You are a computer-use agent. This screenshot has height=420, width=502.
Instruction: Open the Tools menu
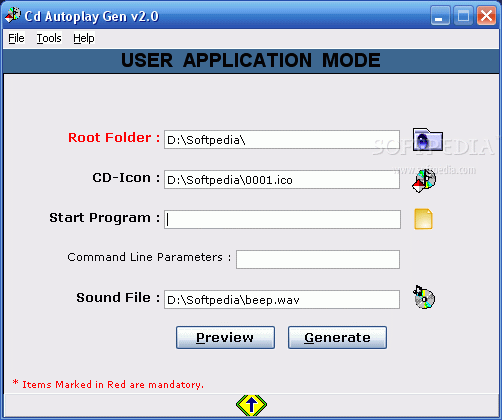pos(49,38)
